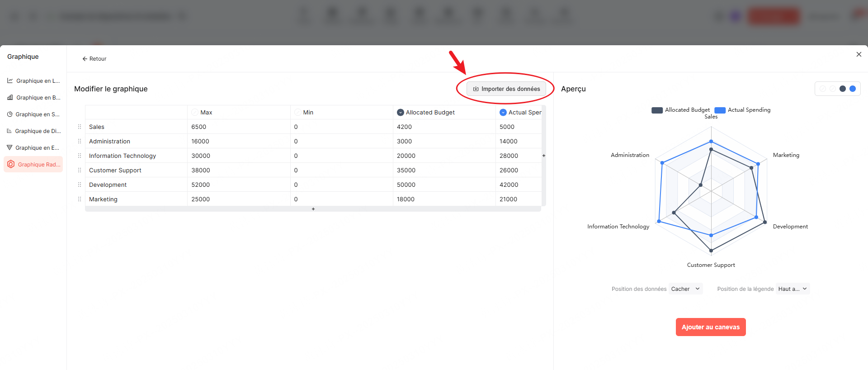Click the add row plus icon below table
868x370 pixels.
point(313,209)
